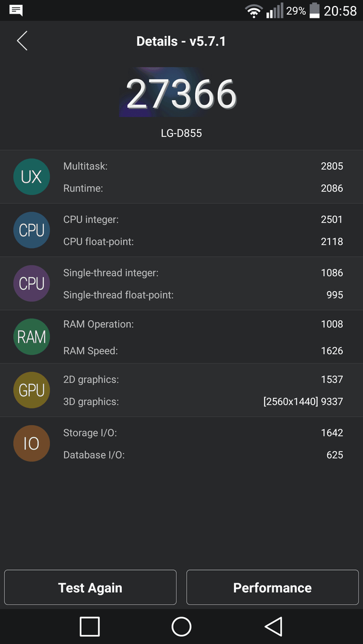Tap the Android home circle button
The image size is (363, 644).
click(x=181, y=627)
